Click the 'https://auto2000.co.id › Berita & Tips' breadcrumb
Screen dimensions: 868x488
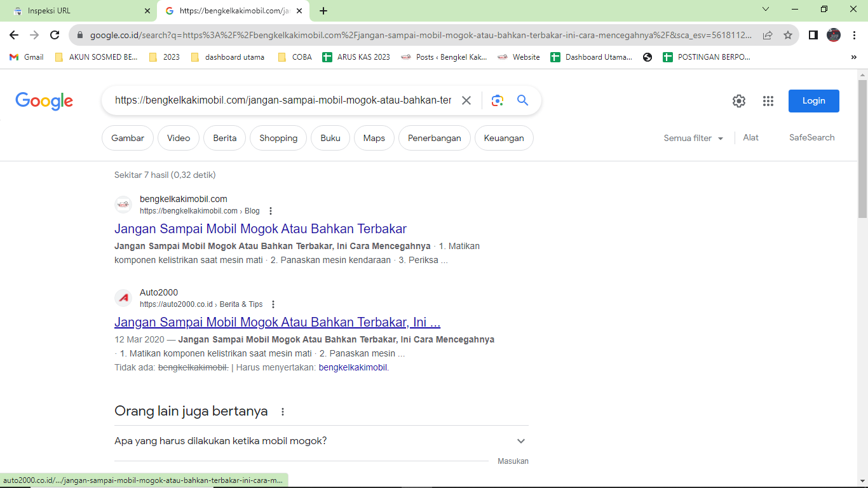(x=201, y=304)
